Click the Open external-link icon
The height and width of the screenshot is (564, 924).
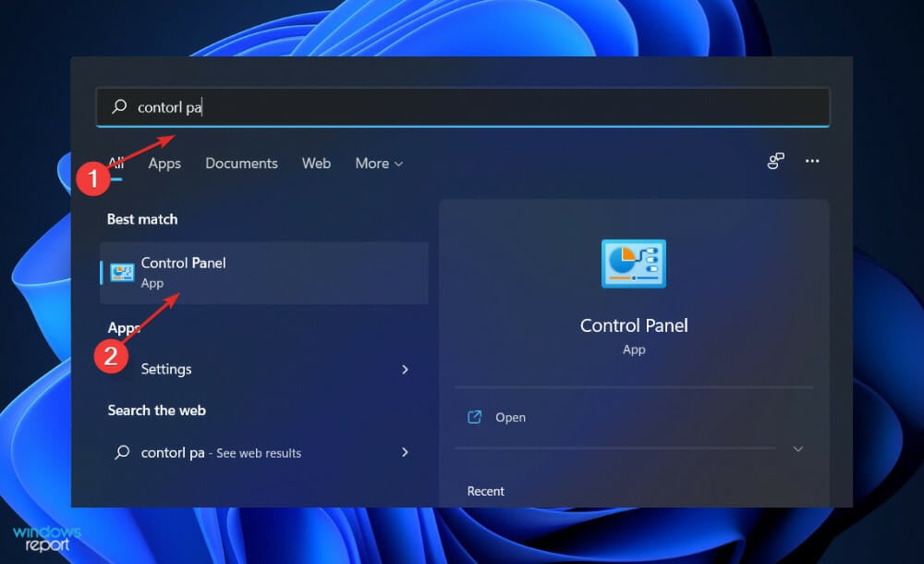474,417
